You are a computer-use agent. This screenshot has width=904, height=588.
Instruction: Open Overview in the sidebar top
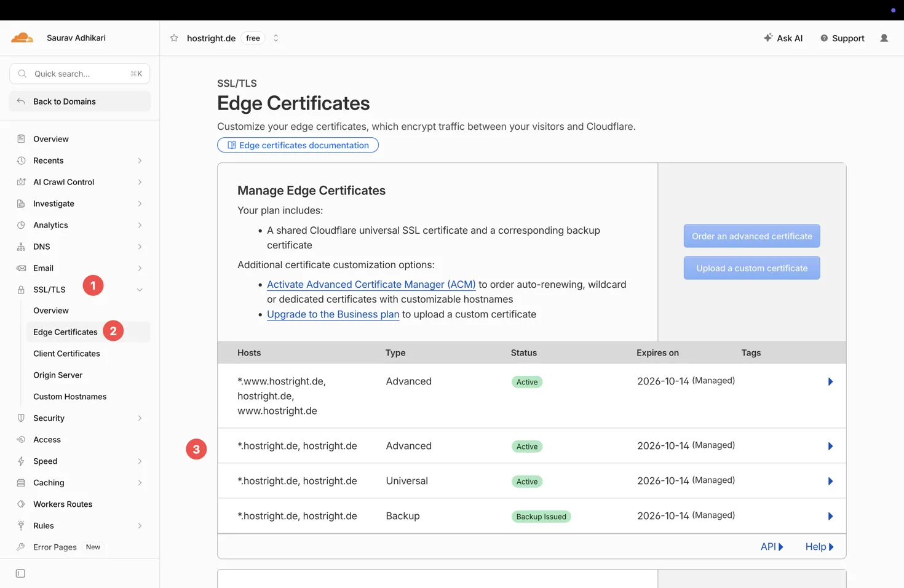[51, 139]
